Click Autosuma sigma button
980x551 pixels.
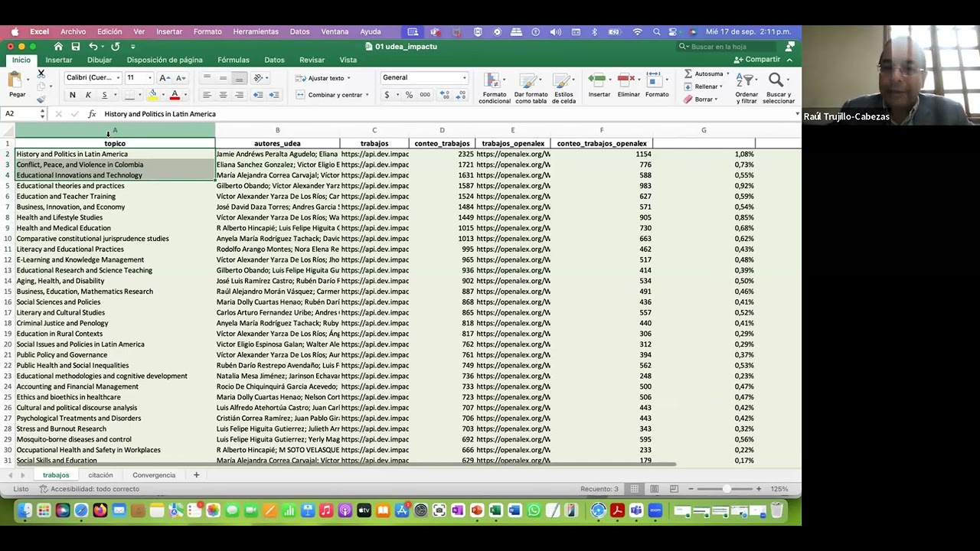(706, 74)
